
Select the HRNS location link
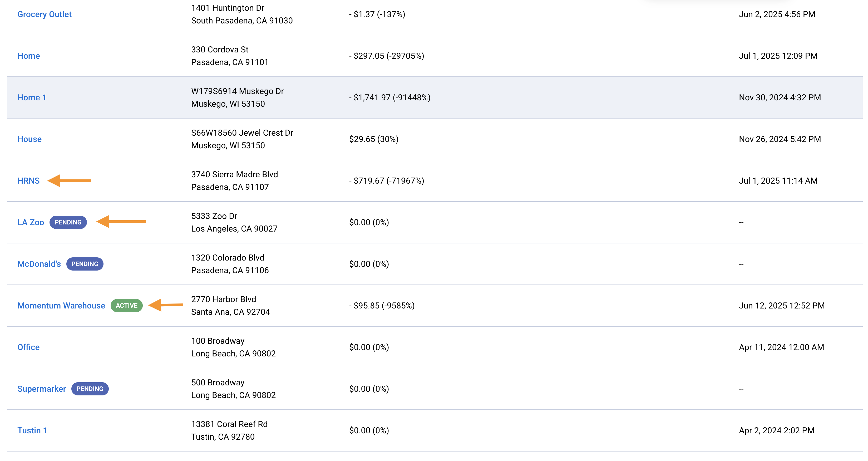[29, 181]
